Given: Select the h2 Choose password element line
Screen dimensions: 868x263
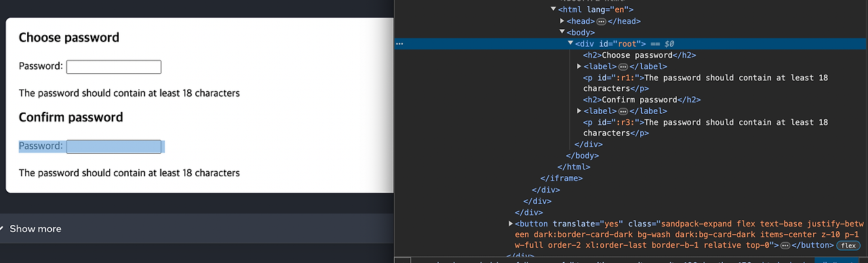Looking at the screenshot, I should [x=639, y=55].
